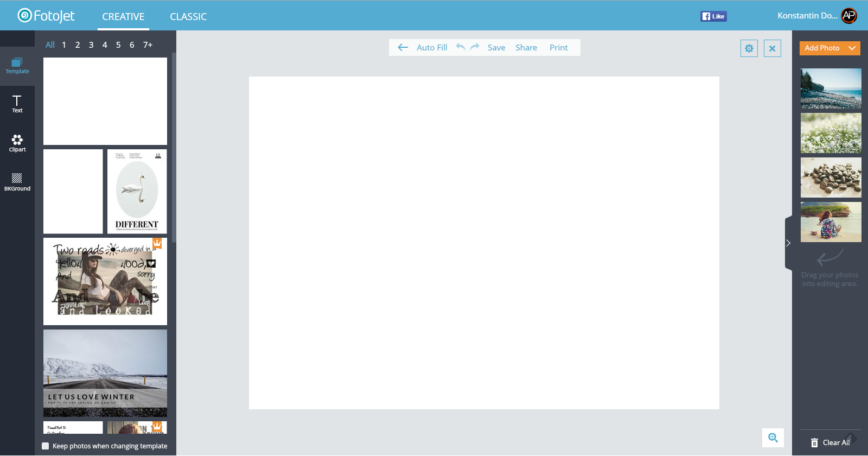Screen dimensions: 868x456
Task: Click the FotoJet logo
Action: point(46,16)
